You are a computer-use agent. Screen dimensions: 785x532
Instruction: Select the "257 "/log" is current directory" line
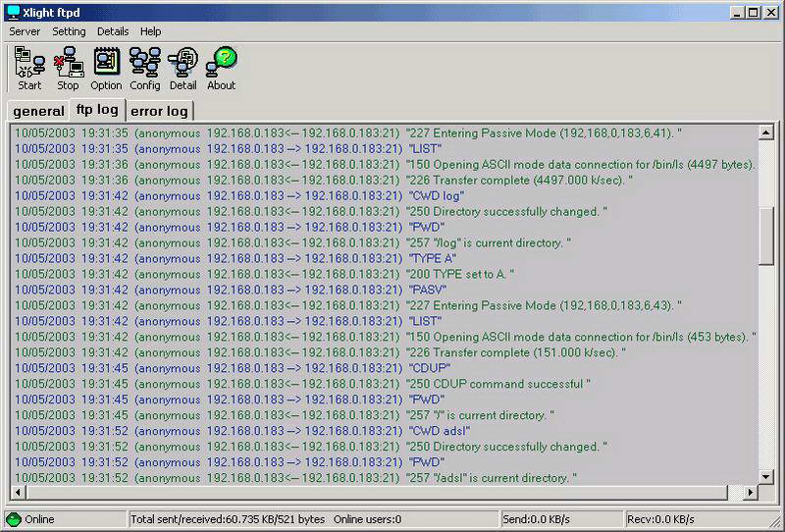[292, 242]
